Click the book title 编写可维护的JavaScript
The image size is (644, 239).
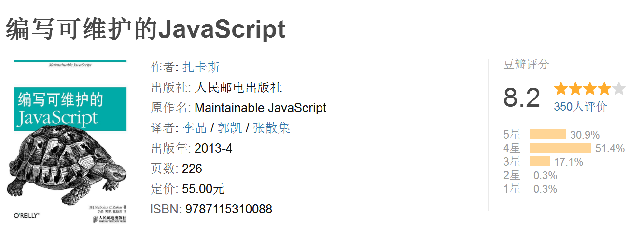pyautogui.click(x=146, y=30)
